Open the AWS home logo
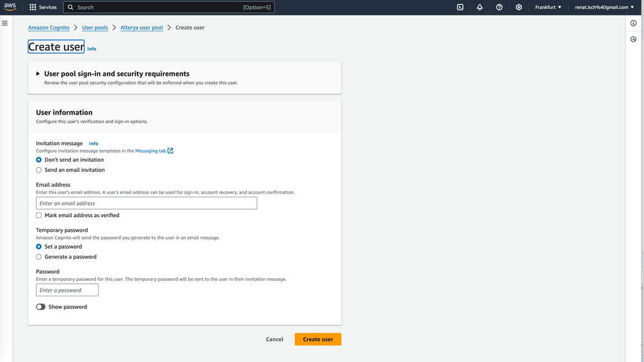This screenshot has height=362, width=644. tap(10, 7)
